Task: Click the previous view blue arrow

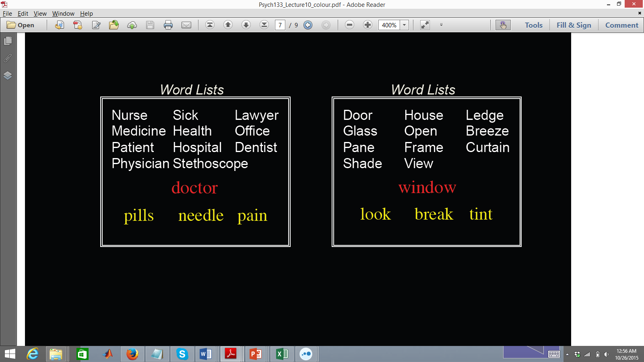Action: (x=308, y=25)
